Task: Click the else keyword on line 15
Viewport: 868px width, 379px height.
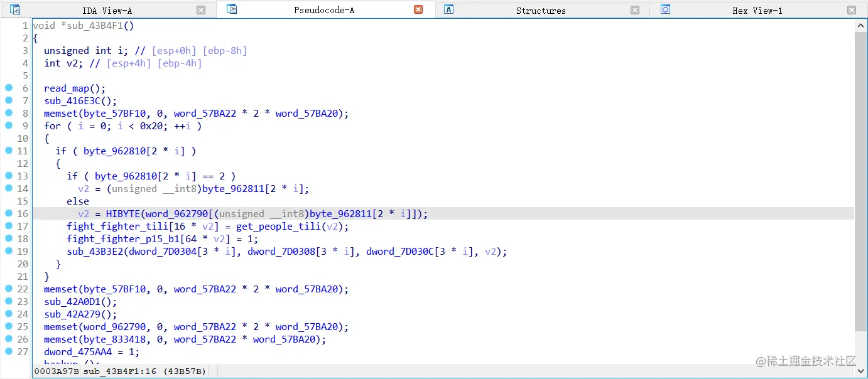Action: coord(78,201)
